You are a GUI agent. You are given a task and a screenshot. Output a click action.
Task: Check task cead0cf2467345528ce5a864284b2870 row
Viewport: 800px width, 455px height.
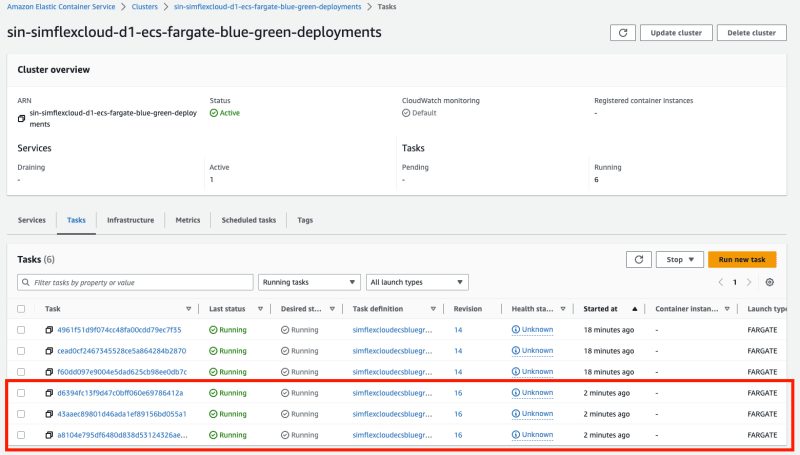pyautogui.click(x=21, y=351)
